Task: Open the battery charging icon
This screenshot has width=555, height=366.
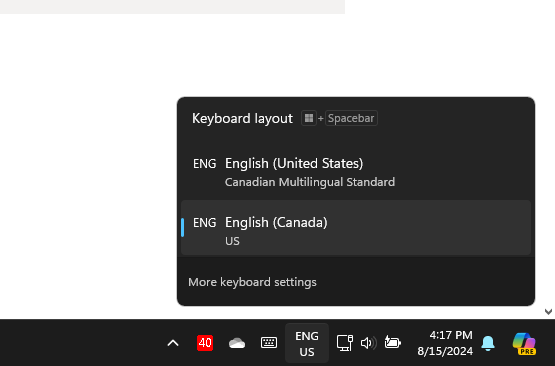Action: point(392,343)
